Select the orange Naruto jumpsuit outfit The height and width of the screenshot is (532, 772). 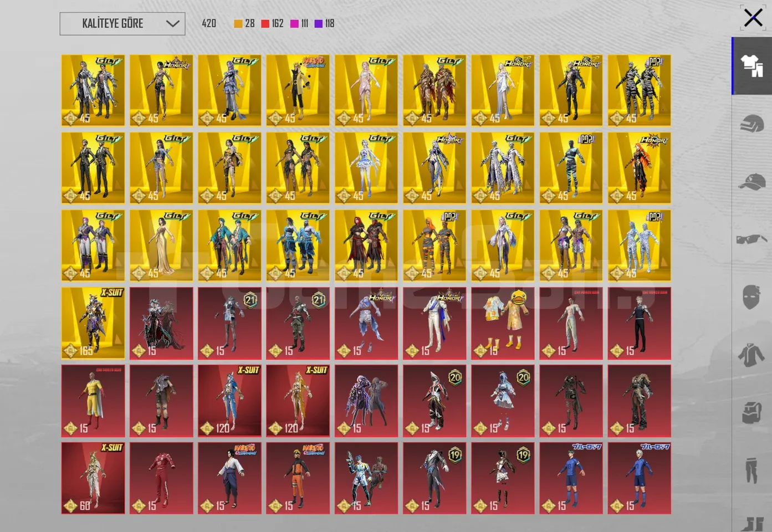point(298,478)
